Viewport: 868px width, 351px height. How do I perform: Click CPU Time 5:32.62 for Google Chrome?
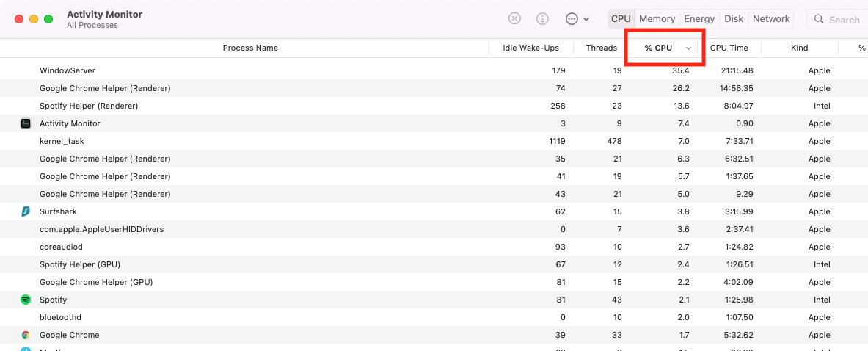739,335
